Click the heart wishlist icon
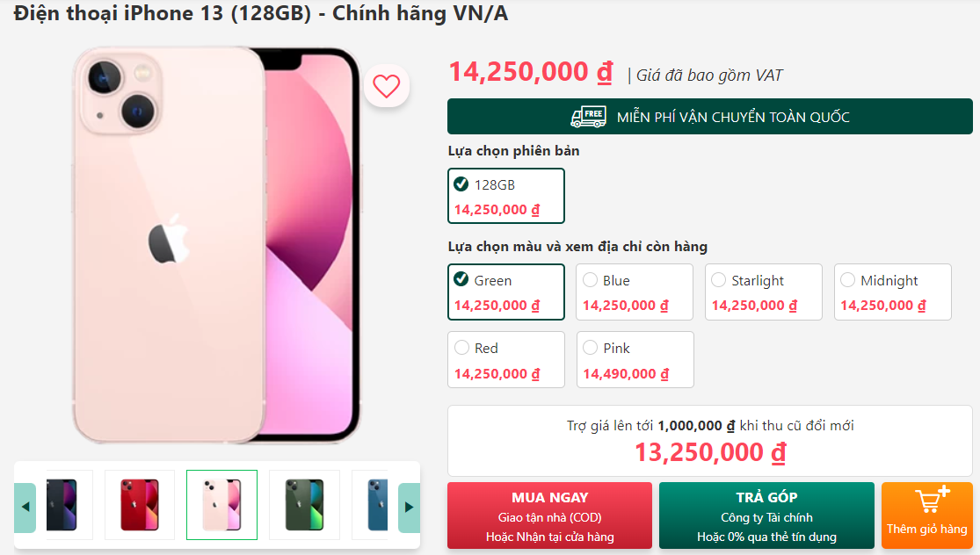Image resolution: width=980 pixels, height=555 pixels. coord(386,86)
